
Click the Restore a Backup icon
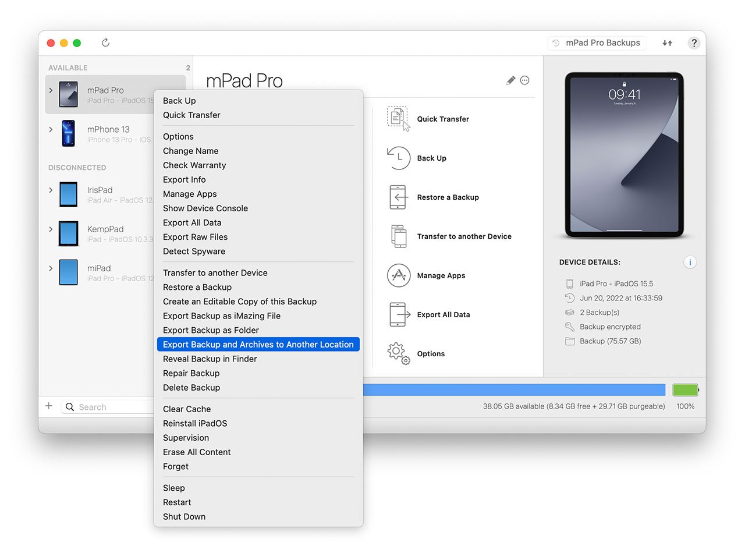[x=398, y=197]
